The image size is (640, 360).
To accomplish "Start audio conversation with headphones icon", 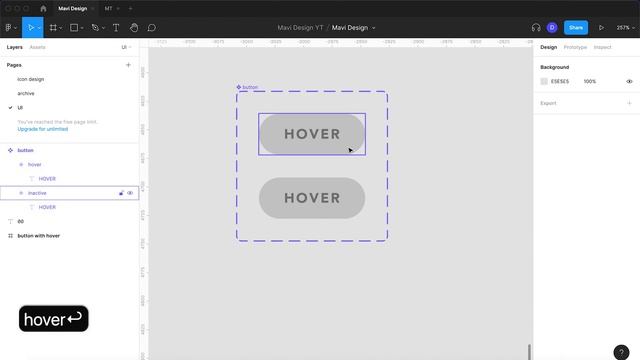I will pyautogui.click(x=536, y=28).
